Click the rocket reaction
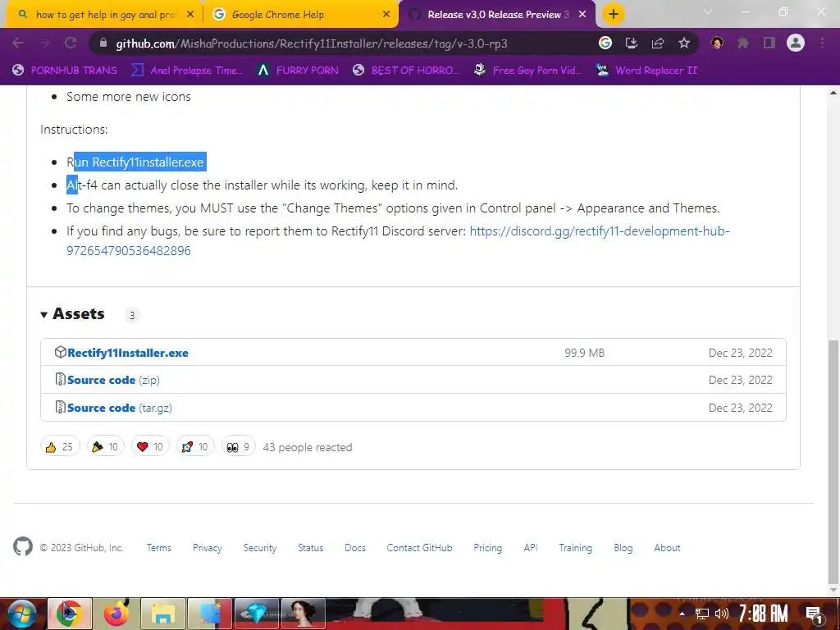This screenshot has height=630, width=840. pyautogui.click(x=195, y=447)
